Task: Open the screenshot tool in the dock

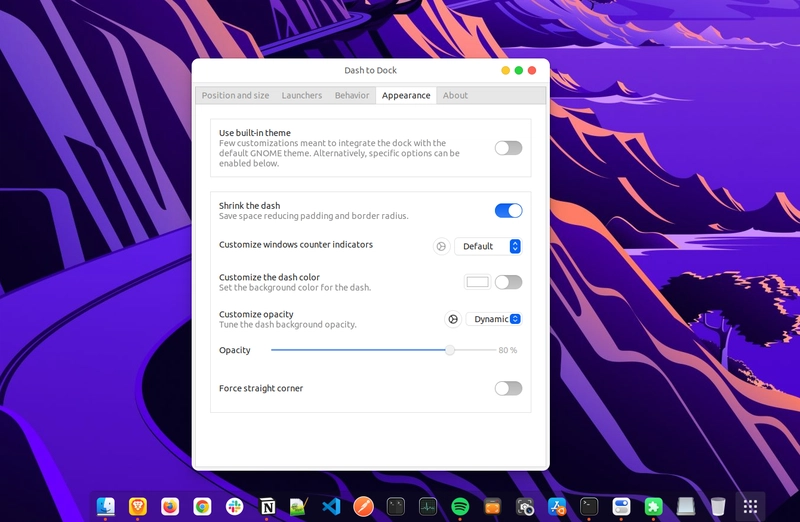Action: coord(524,506)
